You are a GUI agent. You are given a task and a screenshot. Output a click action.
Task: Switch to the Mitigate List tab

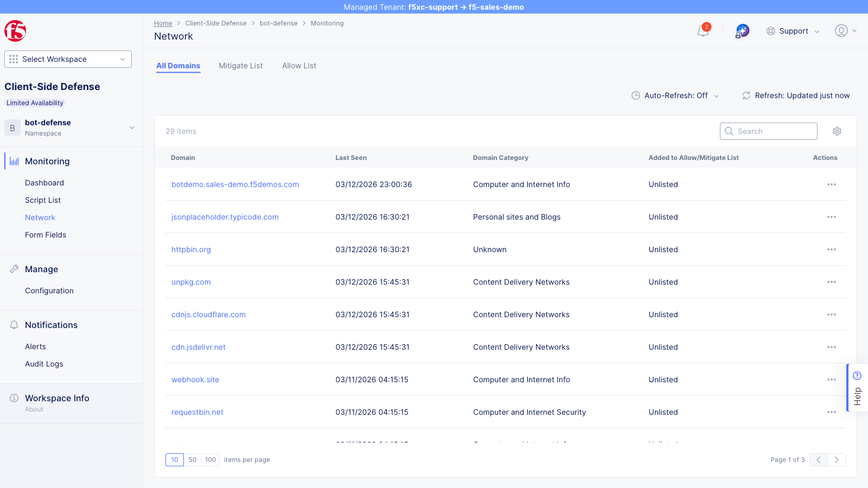(240, 66)
